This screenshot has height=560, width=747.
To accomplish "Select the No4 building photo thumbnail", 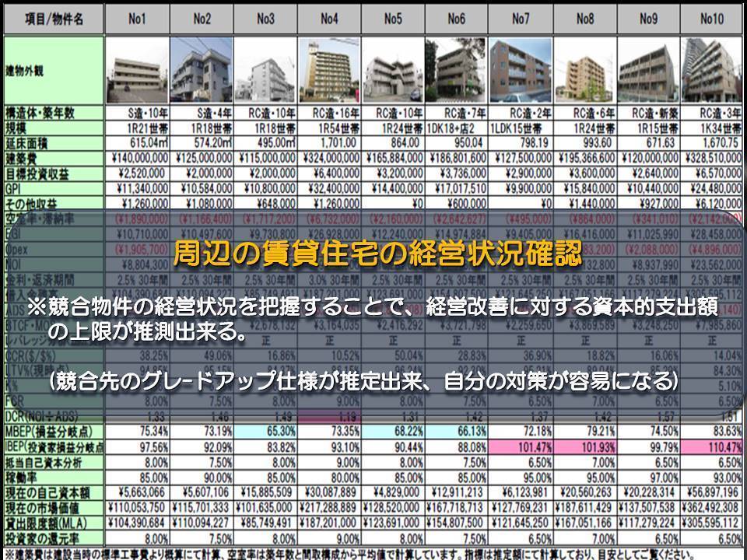I will pos(329,70).
